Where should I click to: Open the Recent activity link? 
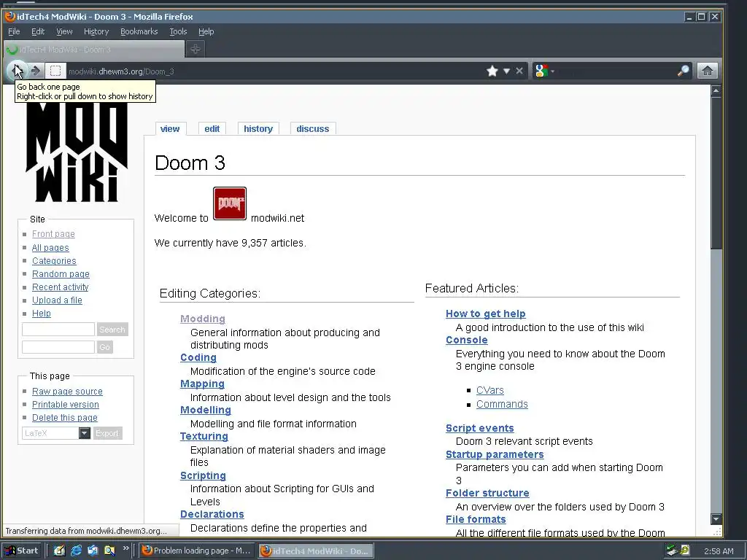point(60,287)
